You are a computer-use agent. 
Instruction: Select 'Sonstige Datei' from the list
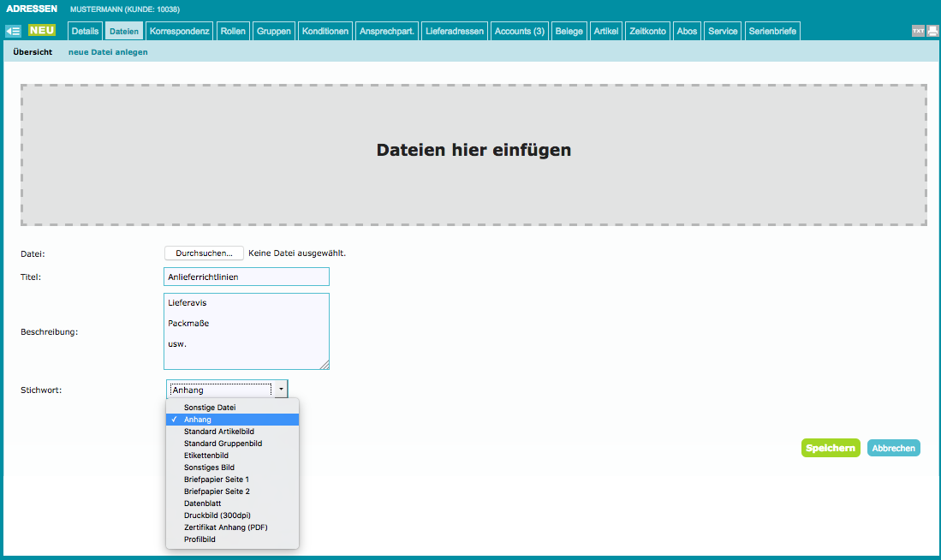click(x=210, y=408)
